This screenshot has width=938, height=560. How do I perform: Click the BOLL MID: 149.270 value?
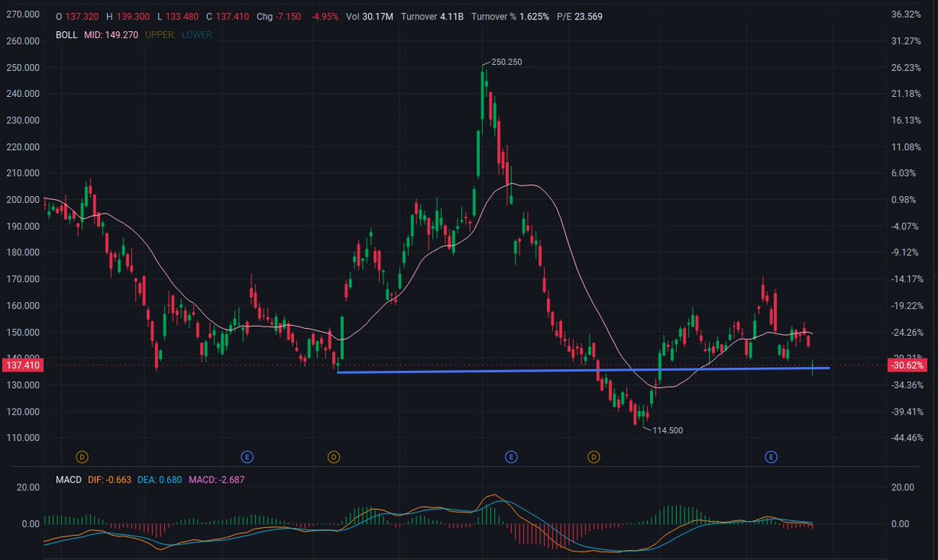pos(112,35)
